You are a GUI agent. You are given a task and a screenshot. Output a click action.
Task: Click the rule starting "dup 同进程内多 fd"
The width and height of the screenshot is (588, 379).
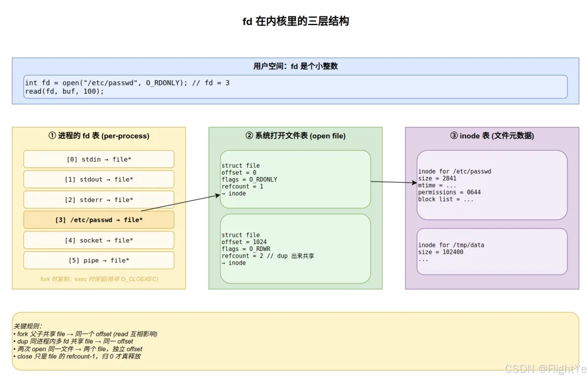coord(74,341)
